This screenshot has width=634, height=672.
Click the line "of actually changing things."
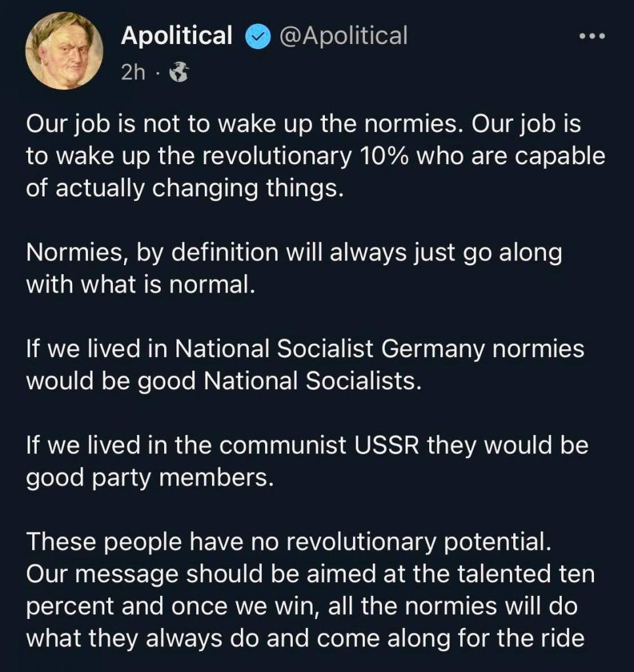(184, 188)
